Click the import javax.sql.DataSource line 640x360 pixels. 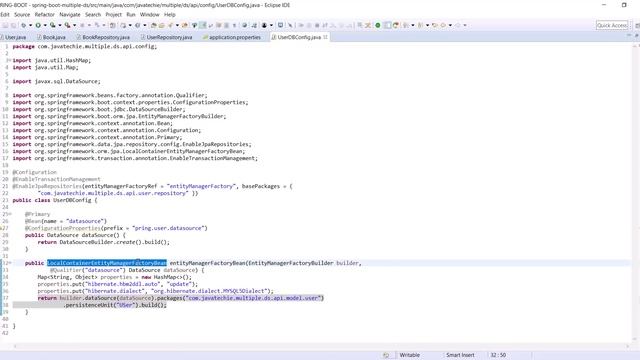(56, 81)
